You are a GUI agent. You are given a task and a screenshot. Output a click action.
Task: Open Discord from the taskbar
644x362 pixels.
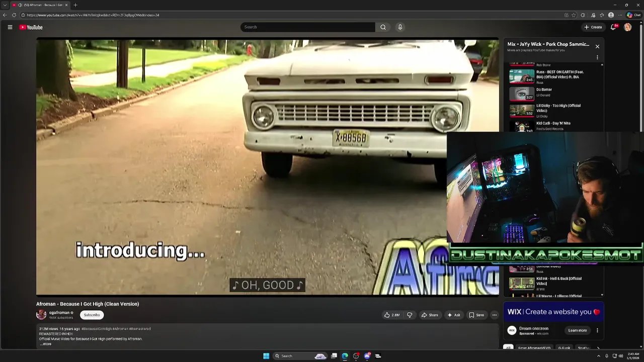[x=367, y=356]
